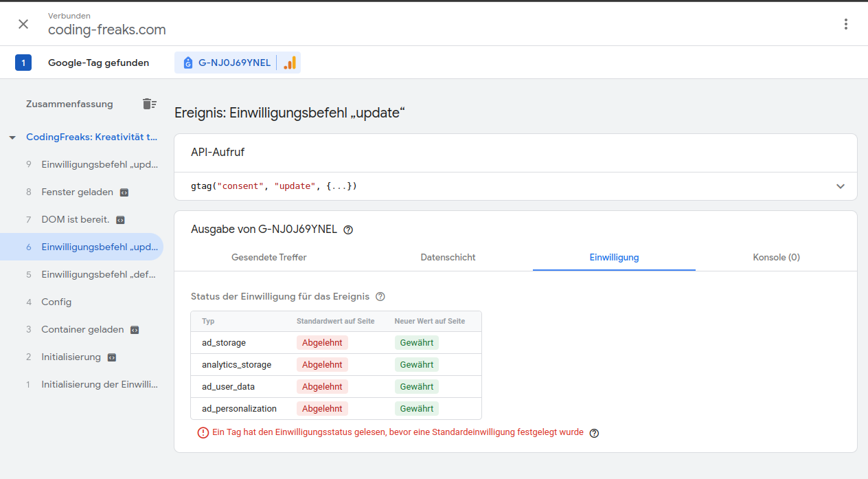Click the help icon near Status der Einwilligung
This screenshot has width=868, height=479.
click(380, 296)
